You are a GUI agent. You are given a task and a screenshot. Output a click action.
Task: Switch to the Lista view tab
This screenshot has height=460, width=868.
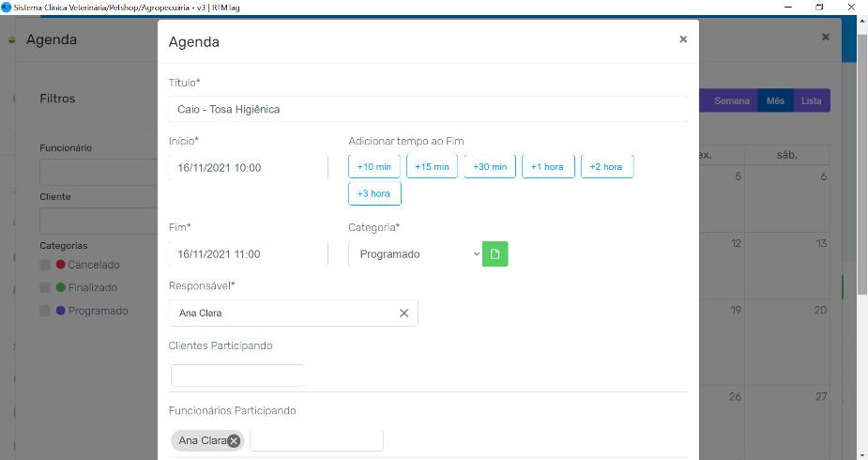[811, 101]
